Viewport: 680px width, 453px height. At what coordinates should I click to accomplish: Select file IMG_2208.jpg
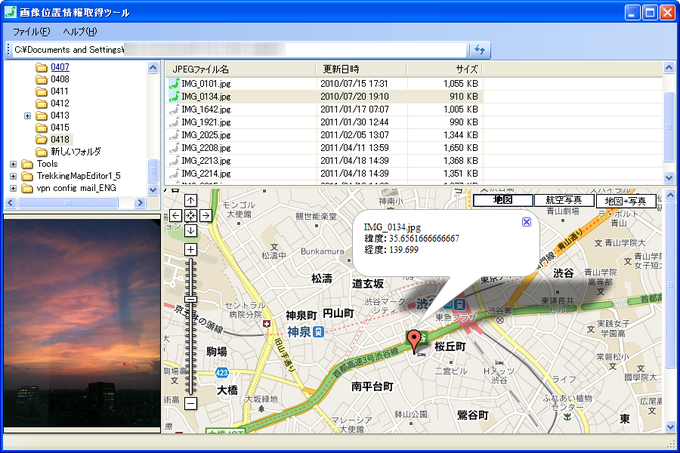click(x=206, y=148)
